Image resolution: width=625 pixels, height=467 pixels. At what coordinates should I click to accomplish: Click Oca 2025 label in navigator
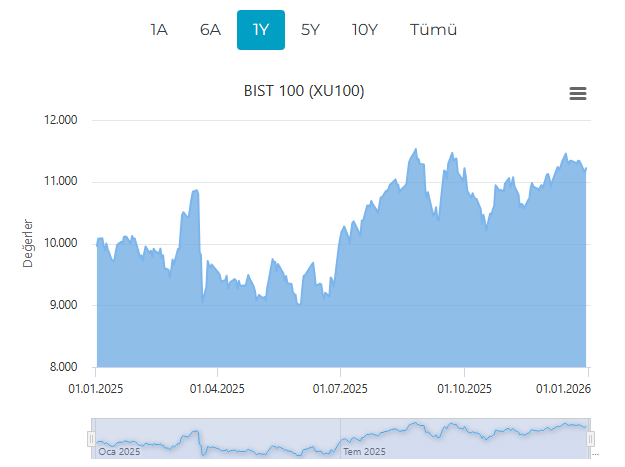[120, 452]
